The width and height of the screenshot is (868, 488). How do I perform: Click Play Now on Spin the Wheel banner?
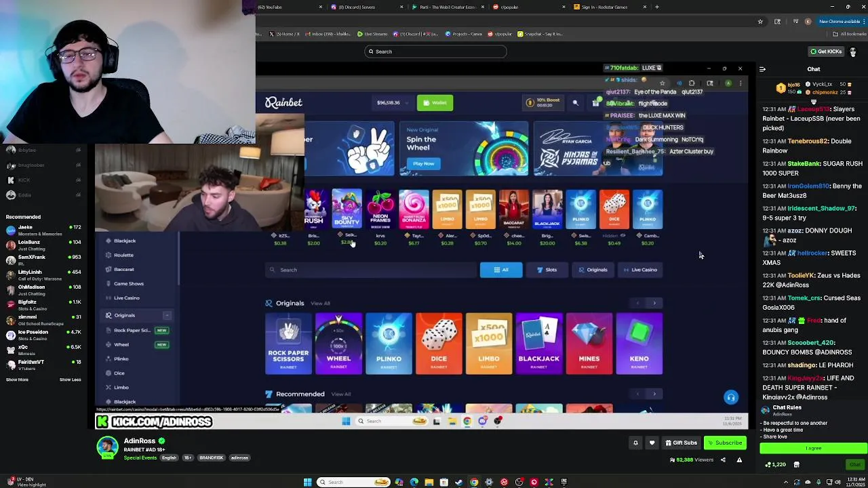(423, 163)
